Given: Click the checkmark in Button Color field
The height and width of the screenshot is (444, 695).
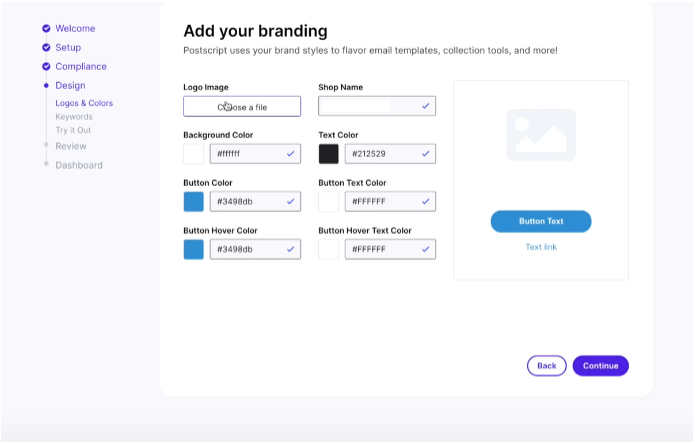Looking at the screenshot, I should 290,202.
